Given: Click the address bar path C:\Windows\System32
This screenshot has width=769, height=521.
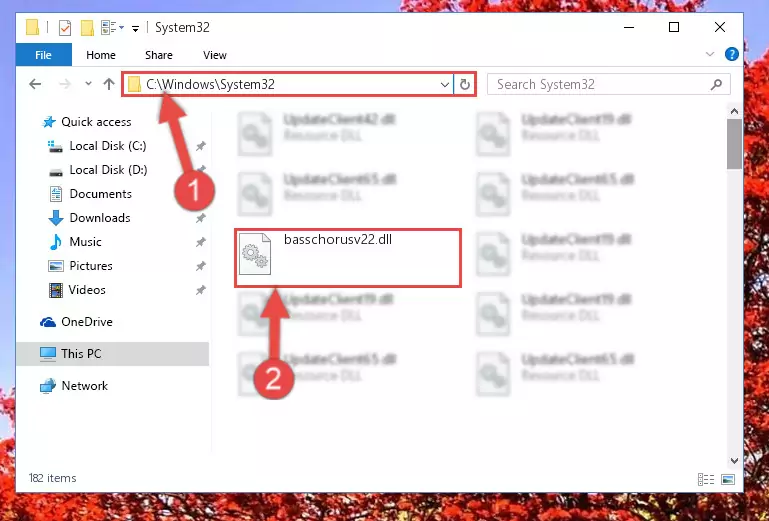Looking at the screenshot, I should tap(210, 84).
